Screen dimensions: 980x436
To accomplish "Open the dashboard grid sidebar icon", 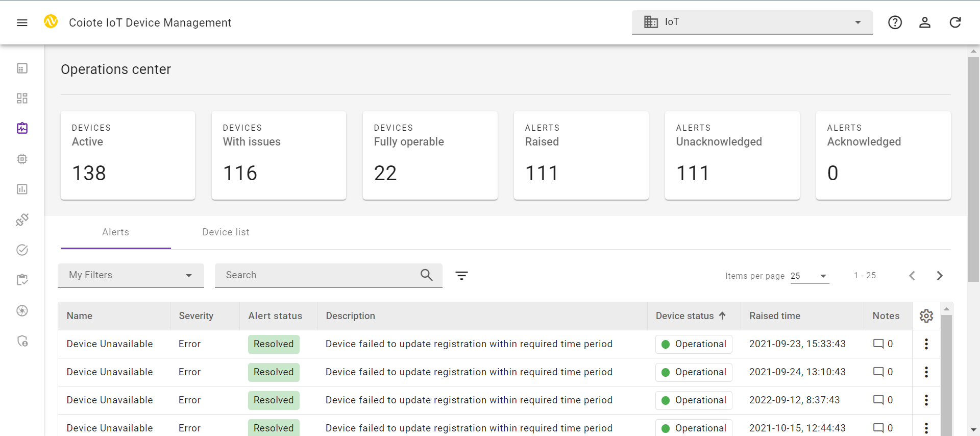I will (x=22, y=98).
